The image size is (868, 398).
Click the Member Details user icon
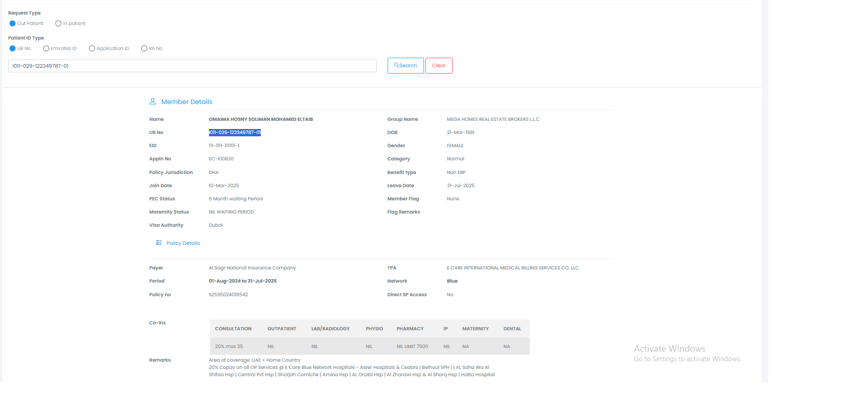(153, 101)
